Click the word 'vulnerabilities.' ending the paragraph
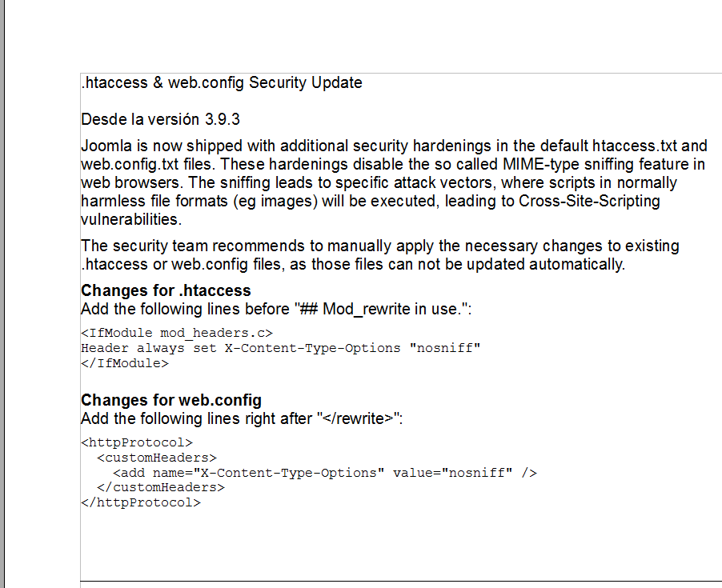Viewport: 722px width, 588px height. click(x=131, y=219)
